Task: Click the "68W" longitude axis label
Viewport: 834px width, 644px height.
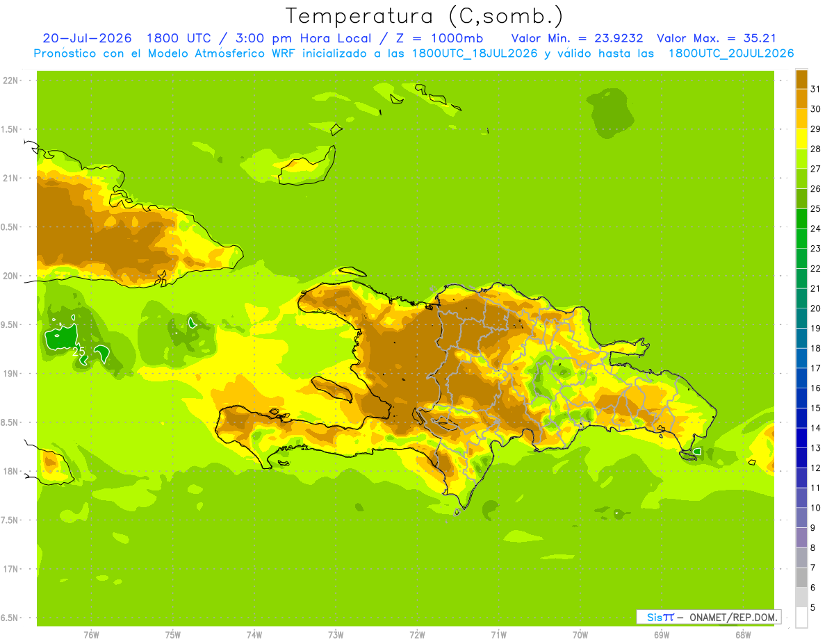Action: 743,635
